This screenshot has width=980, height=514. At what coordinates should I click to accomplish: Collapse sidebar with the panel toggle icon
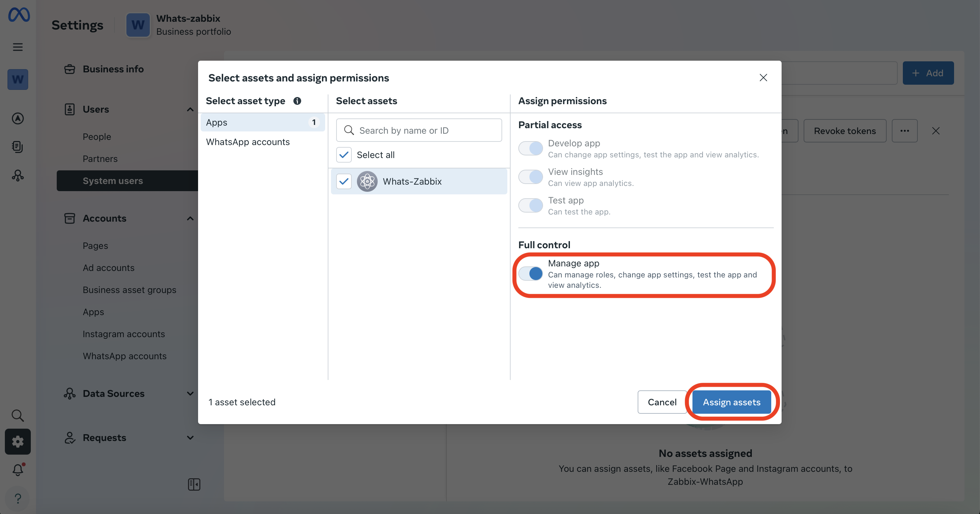point(194,484)
